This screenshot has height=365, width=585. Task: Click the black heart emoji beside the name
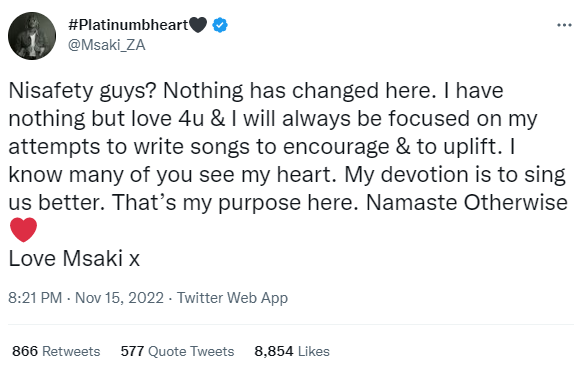click(x=198, y=25)
